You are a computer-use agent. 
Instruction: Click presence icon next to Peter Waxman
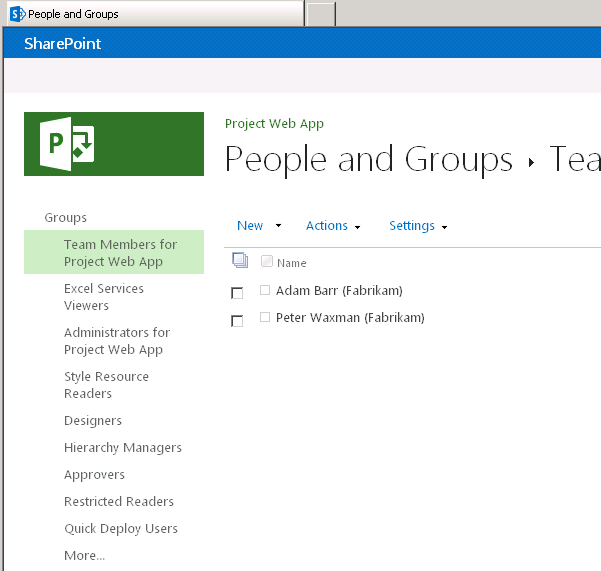pyautogui.click(x=265, y=317)
